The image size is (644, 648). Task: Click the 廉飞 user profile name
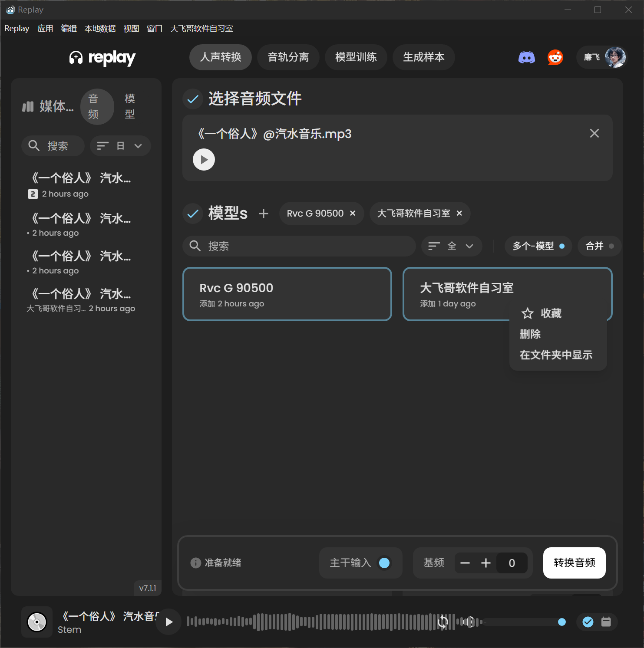pyautogui.click(x=592, y=57)
